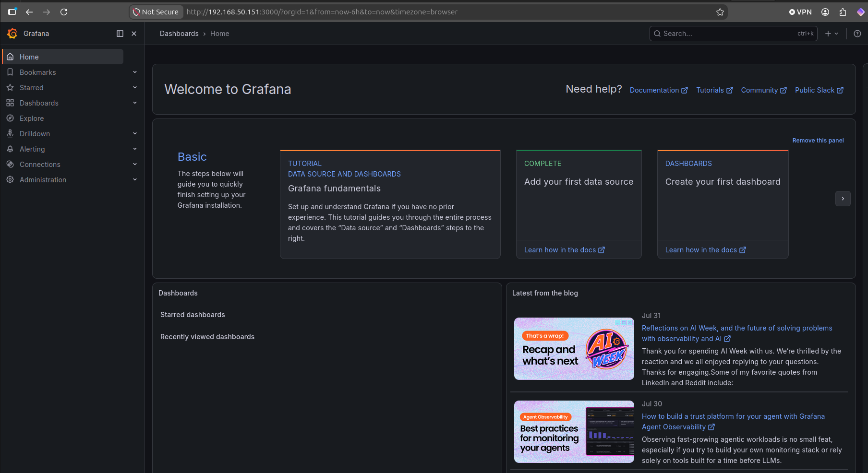Toggle the browser sidebar panel icon
Image resolution: width=868 pixels, height=473 pixels.
[12, 12]
